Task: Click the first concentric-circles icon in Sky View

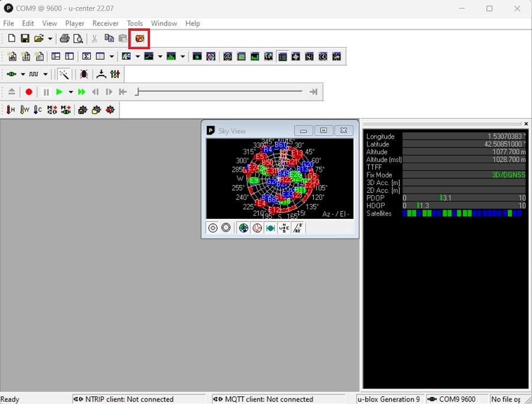Action: [213, 228]
